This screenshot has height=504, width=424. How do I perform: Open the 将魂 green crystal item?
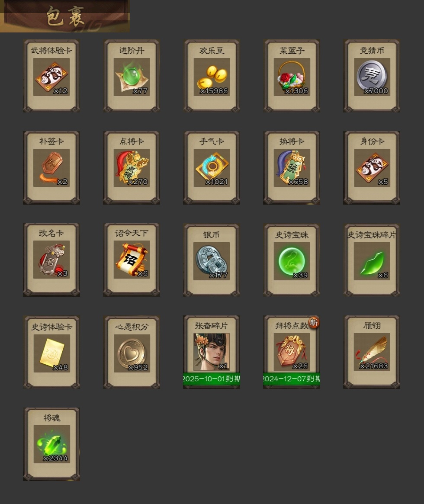[x=51, y=444]
